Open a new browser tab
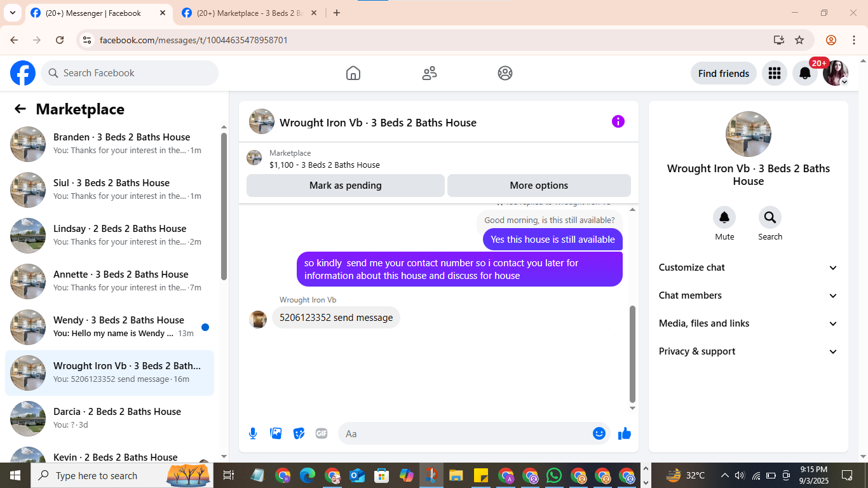 337,13
